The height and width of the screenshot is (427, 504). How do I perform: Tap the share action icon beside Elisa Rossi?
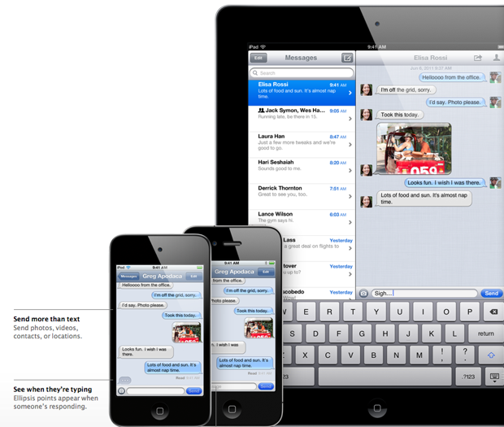pyautogui.click(x=478, y=58)
